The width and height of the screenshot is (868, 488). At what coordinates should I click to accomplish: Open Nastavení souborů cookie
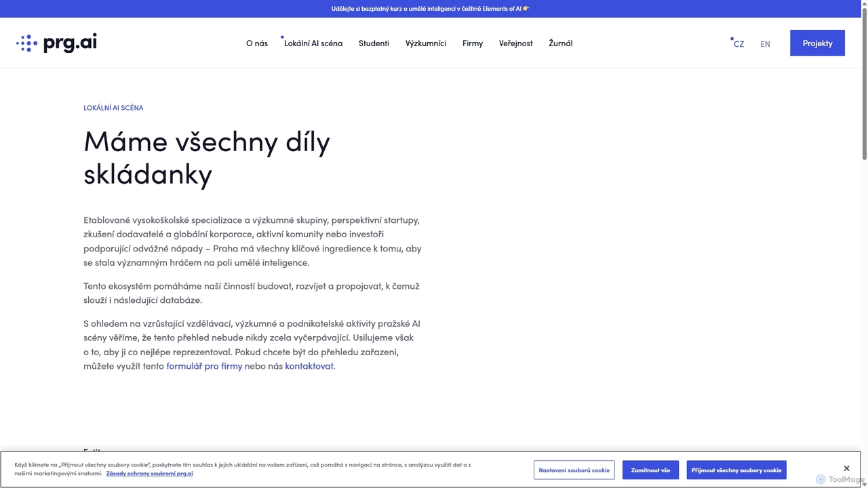click(x=574, y=470)
